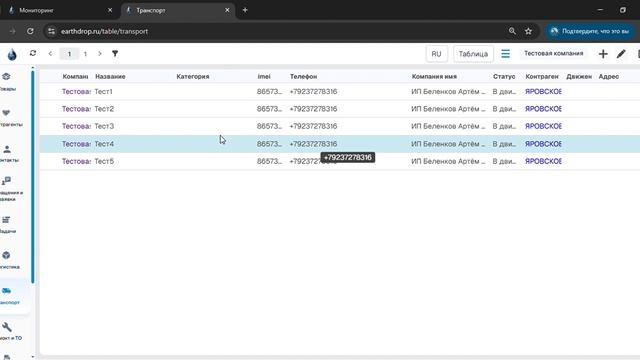Click status value in Тест1 row
This screenshot has width=640, height=360.
pyautogui.click(x=504, y=91)
